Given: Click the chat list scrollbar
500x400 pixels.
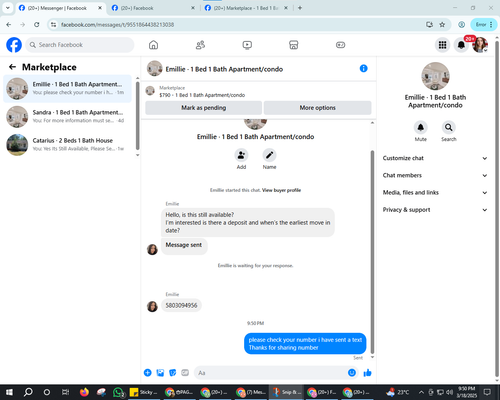Looking at the screenshot, I should tap(137, 115).
